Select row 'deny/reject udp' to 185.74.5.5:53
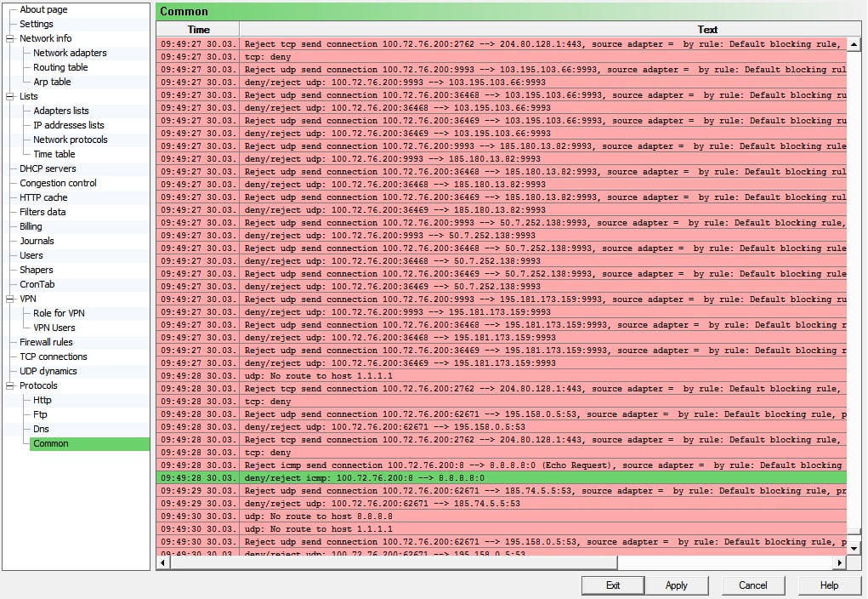 pos(501,503)
